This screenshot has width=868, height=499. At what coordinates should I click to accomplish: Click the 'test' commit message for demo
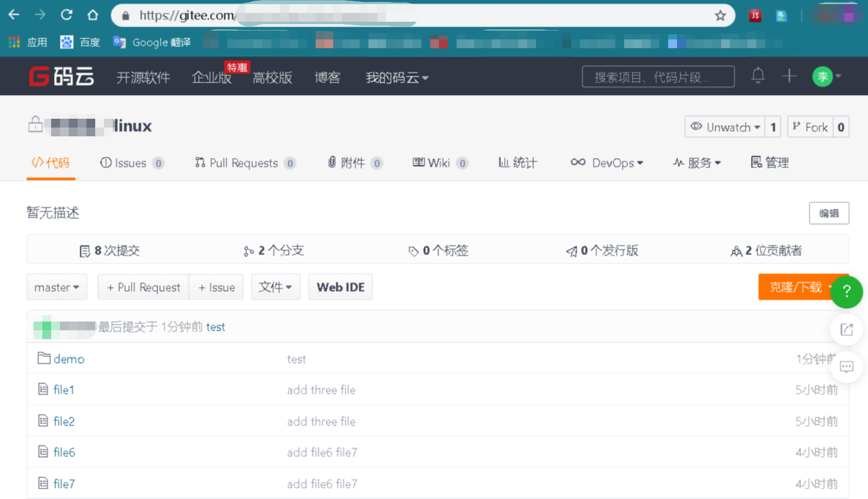click(297, 359)
